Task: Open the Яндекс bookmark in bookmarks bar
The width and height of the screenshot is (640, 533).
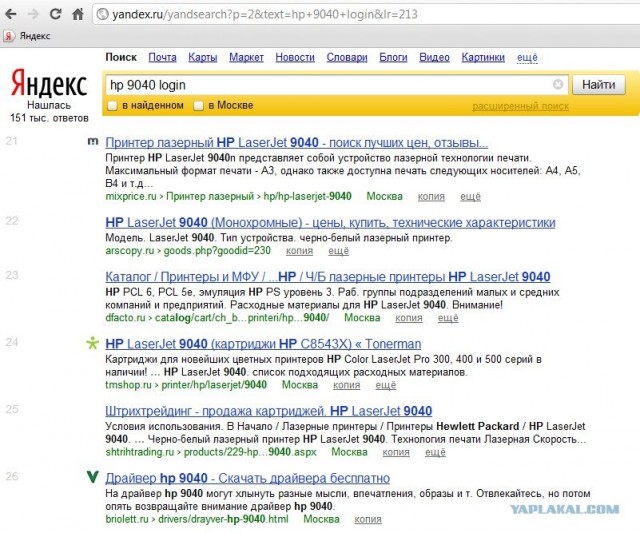Action: [x=27, y=36]
